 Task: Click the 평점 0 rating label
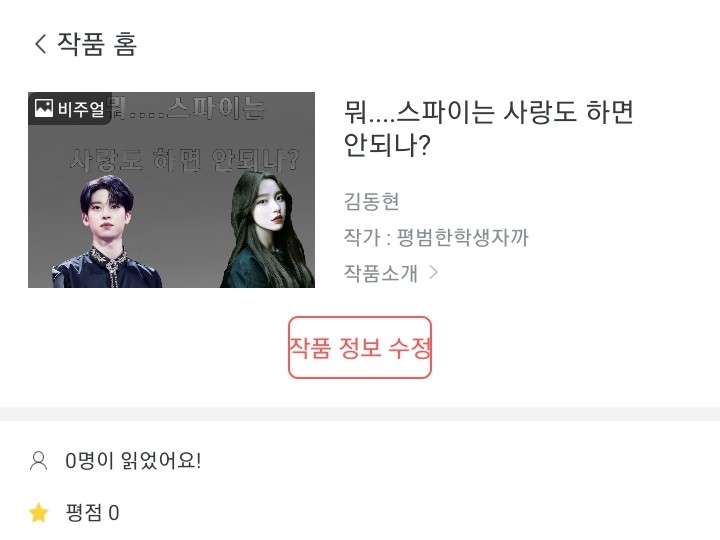click(92, 513)
